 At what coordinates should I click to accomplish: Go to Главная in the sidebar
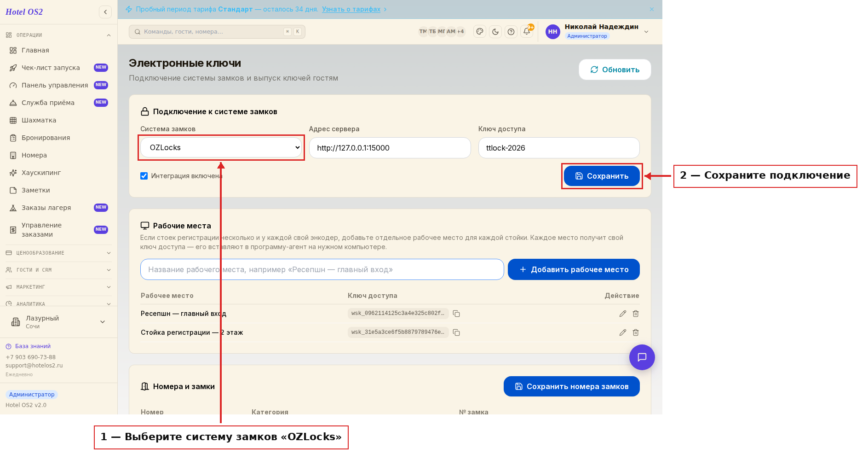58,50
